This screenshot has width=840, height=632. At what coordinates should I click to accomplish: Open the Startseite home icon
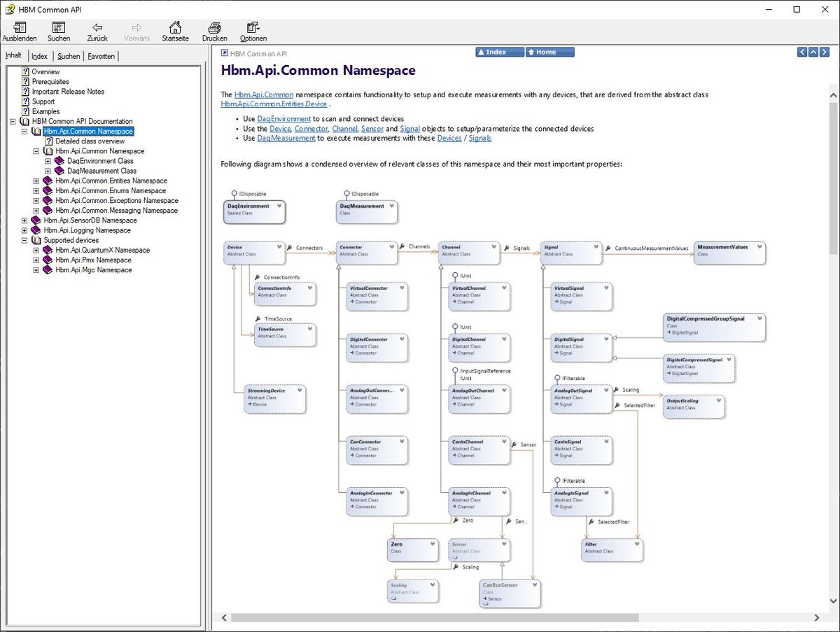(176, 27)
